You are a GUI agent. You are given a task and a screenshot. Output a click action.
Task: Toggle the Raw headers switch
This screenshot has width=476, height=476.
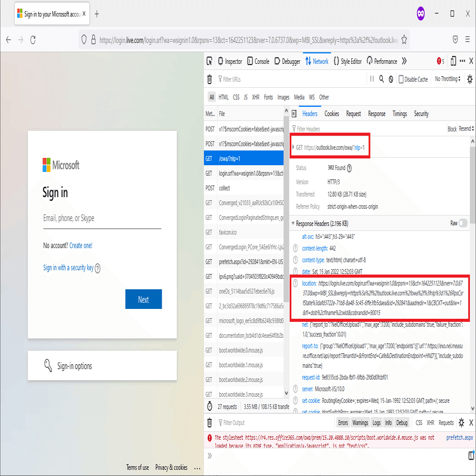(463, 223)
